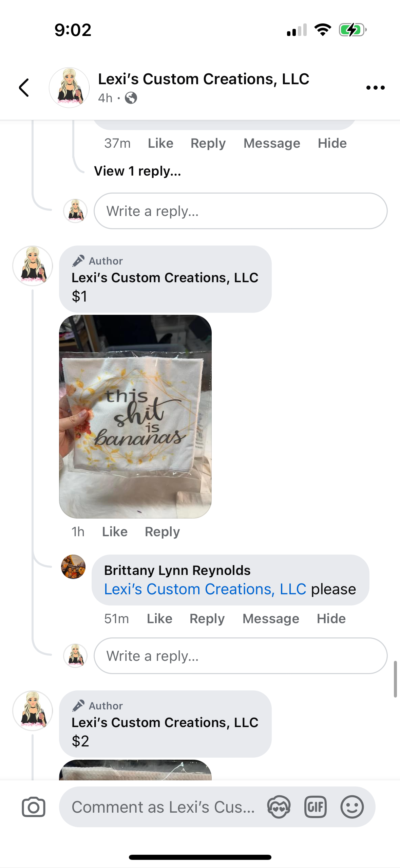The width and height of the screenshot is (400, 868).
Task: Tap Lexi's page avatar in header
Action: point(69,88)
